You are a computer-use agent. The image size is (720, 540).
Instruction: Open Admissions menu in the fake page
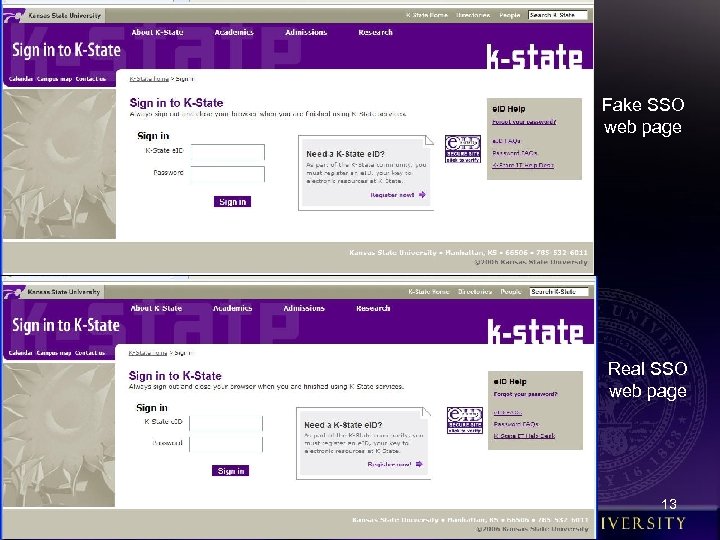306,32
